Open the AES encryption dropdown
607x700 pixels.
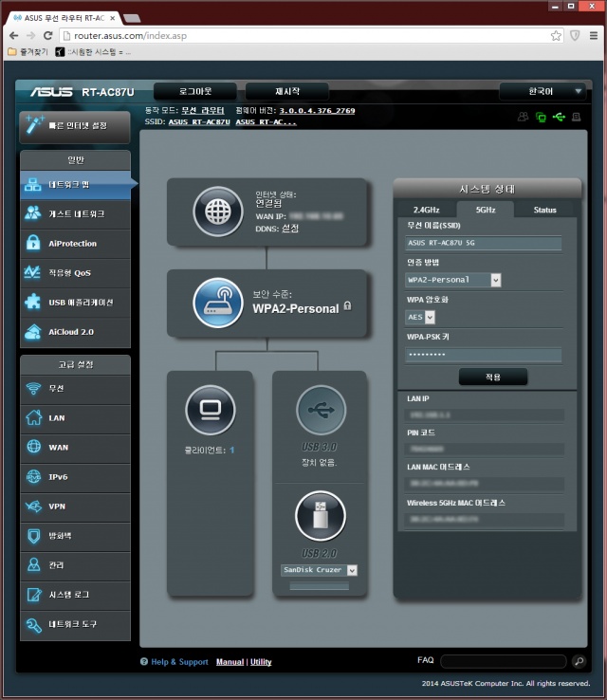tap(420, 317)
